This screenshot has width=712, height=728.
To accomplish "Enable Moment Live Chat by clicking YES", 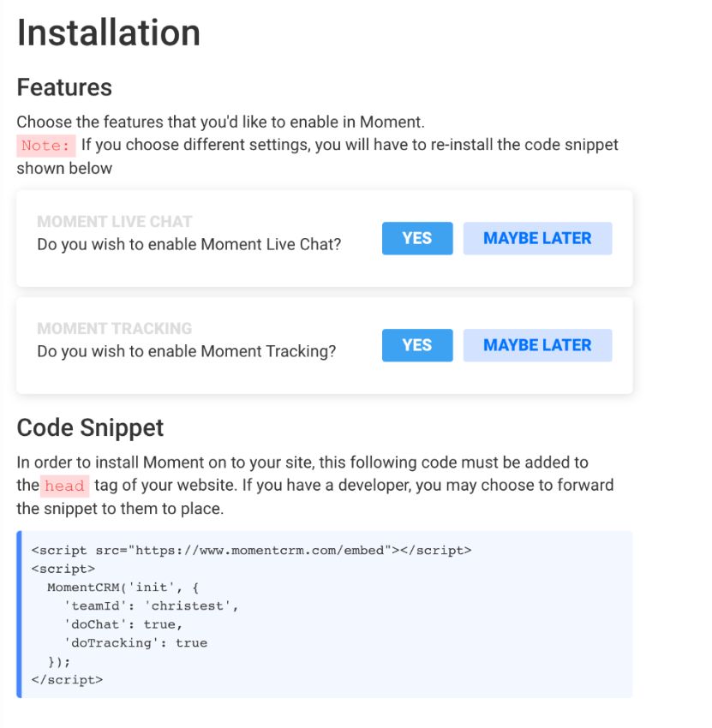I will [416, 238].
